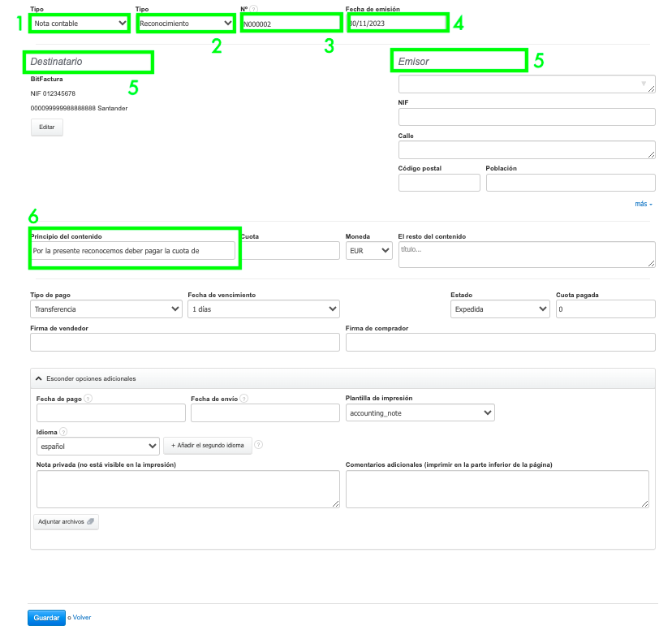Image resolution: width=672 pixels, height=626 pixels.
Task: Open the Moneda EUR currency dropdown
Action: pyautogui.click(x=368, y=251)
